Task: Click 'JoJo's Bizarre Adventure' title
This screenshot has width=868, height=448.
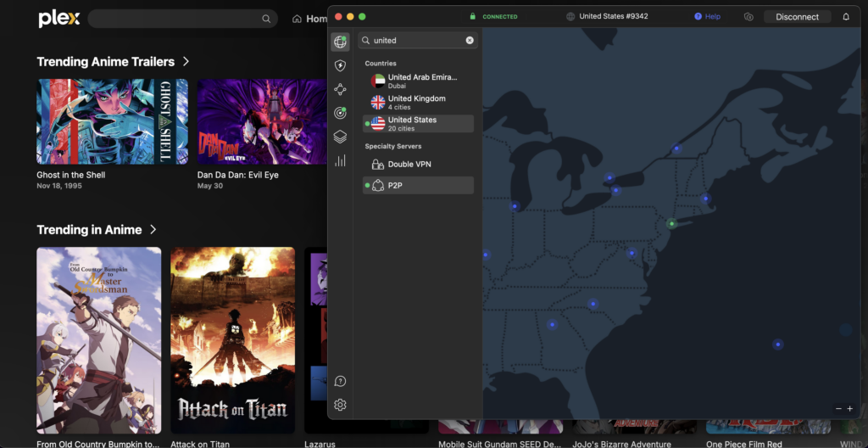Action: coord(621,444)
